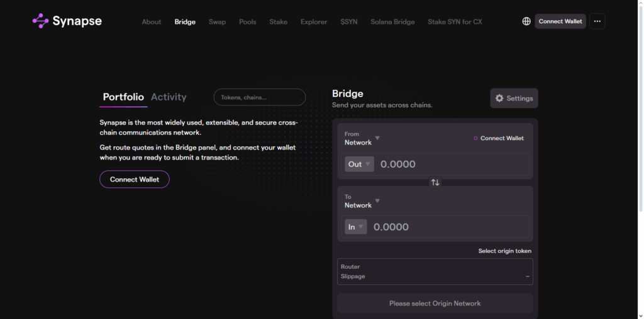Screen dimensions: 644x319
Task: Switch to the Portfolio tab
Action: pos(123,97)
